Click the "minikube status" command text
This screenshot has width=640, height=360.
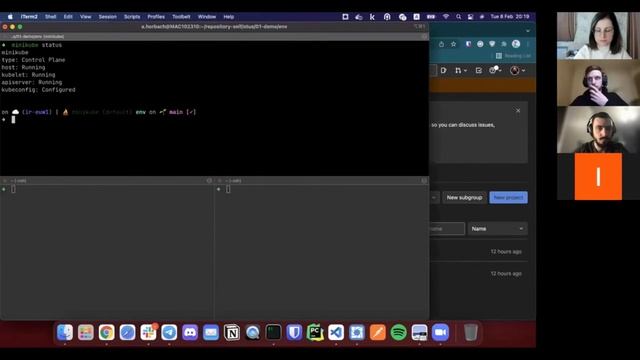click(x=37, y=45)
